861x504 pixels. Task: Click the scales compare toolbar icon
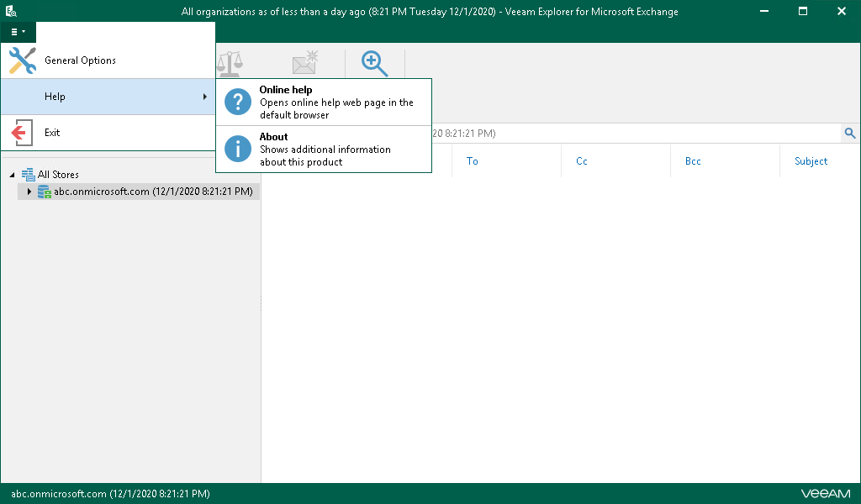pos(230,64)
